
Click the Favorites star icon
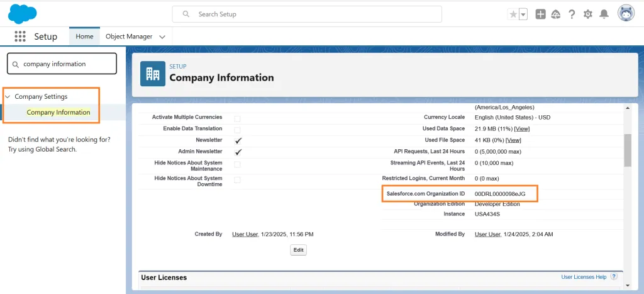(513, 14)
